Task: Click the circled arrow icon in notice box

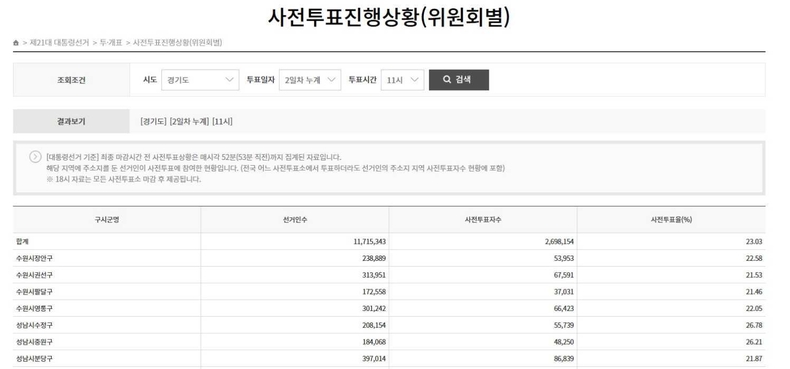Action: coord(35,157)
